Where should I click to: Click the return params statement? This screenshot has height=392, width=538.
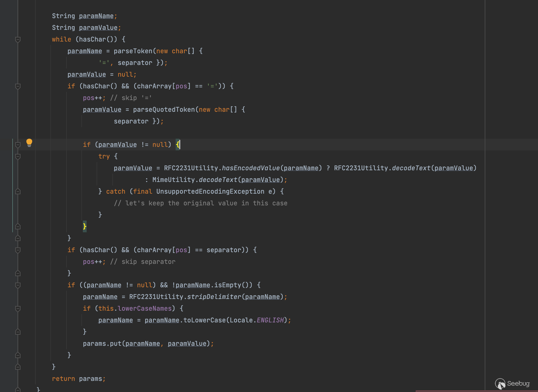[78, 379]
